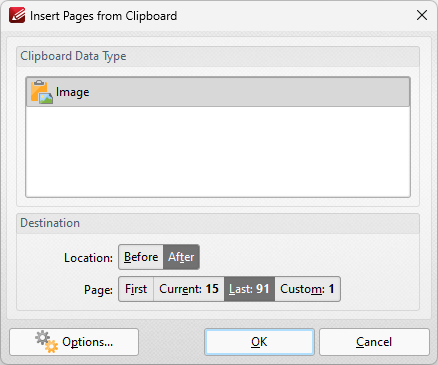
Task: Click the Insert Pages from Clipboard title text
Action: coord(104,16)
